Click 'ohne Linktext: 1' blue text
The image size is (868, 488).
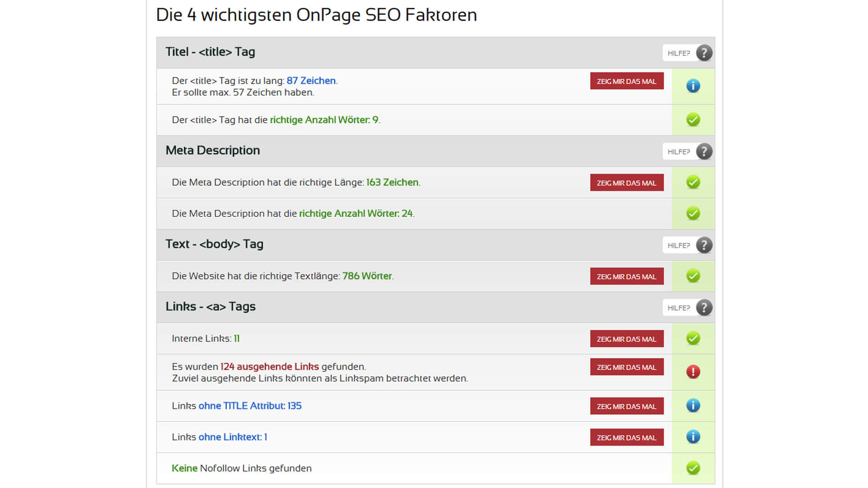click(x=232, y=437)
